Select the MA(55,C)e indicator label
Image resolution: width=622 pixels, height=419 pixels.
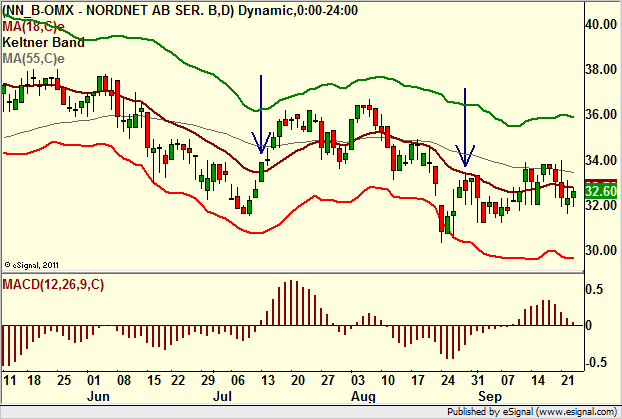pyautogui.click(x=33, y=59)
